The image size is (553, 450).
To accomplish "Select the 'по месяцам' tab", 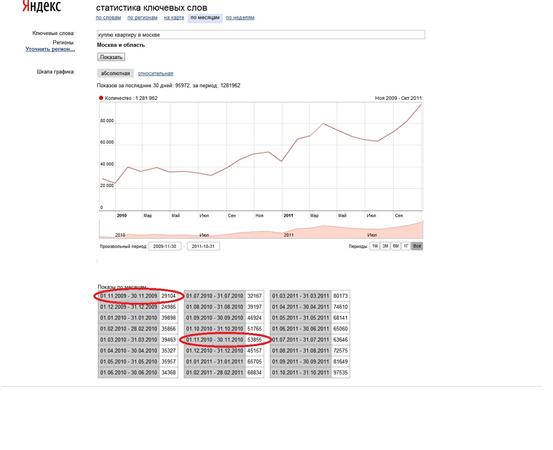I will (205, 18).
